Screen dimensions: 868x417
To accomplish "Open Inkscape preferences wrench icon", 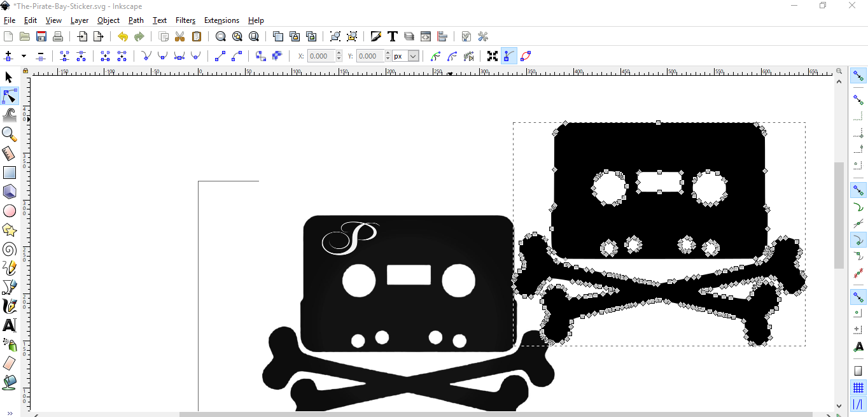I will click(x=483, y=36).
